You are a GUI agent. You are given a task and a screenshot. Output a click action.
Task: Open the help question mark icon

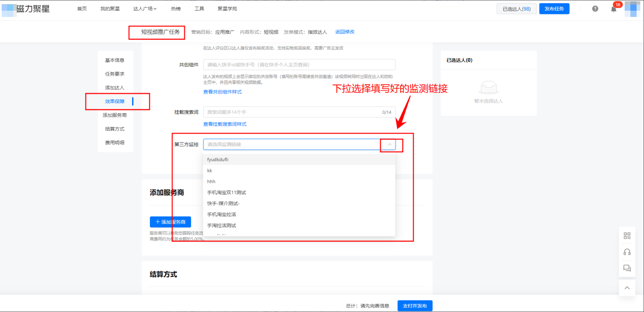[x=595, y=9]
